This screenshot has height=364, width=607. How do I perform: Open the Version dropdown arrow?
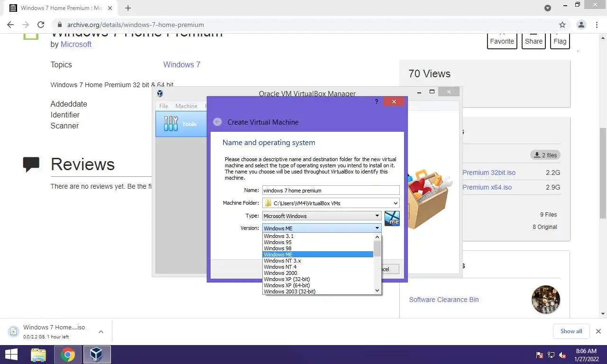coord(377,228)
